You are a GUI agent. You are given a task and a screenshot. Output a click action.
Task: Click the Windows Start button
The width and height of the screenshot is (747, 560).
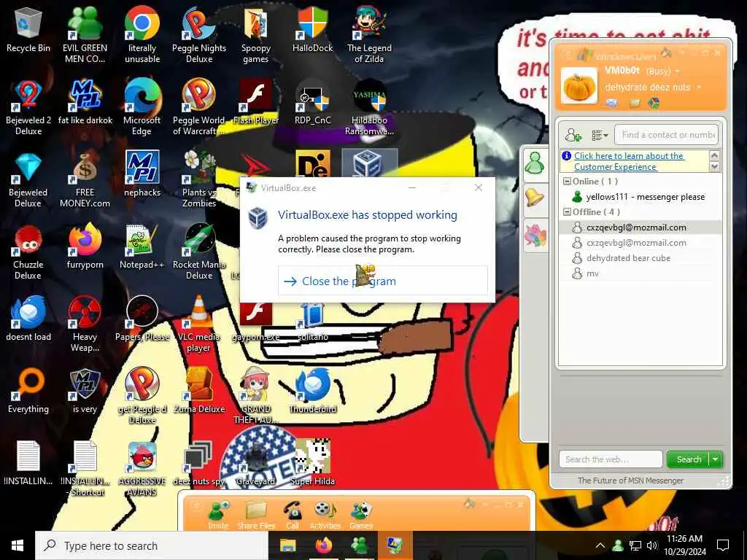click(18, 545)
